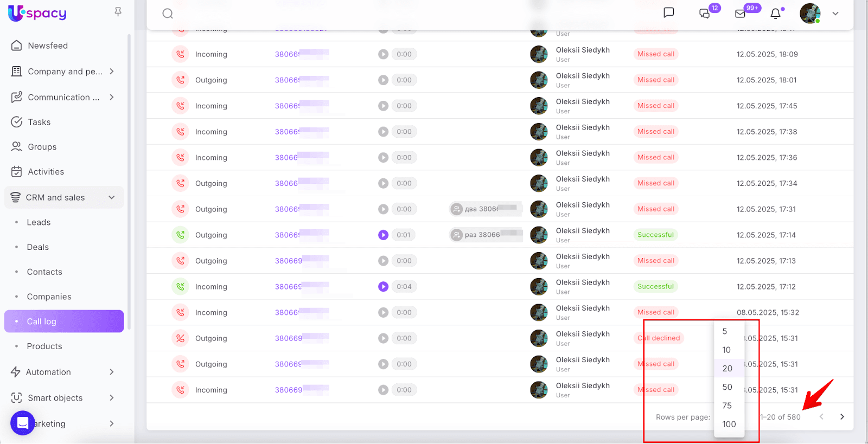Image resolution: width=868 pixels, height=444 pixels.
Task: Select the Call log menu item
Action: coord(64,321)
